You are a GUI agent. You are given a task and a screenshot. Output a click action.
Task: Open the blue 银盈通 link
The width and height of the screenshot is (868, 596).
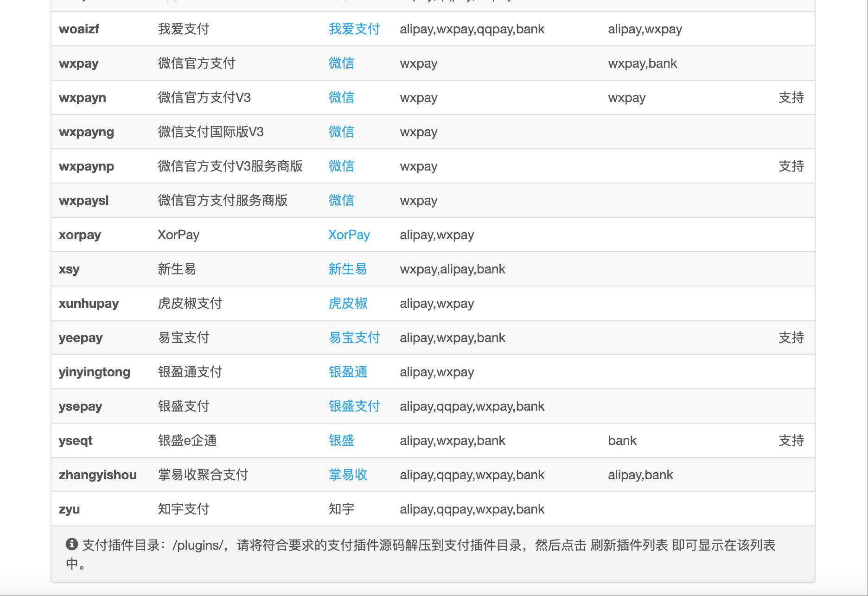point(347,372)
